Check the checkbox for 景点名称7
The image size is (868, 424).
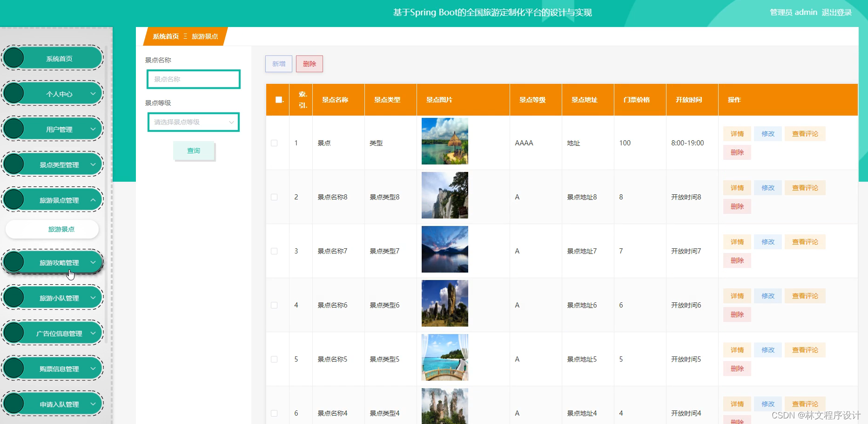274,251
